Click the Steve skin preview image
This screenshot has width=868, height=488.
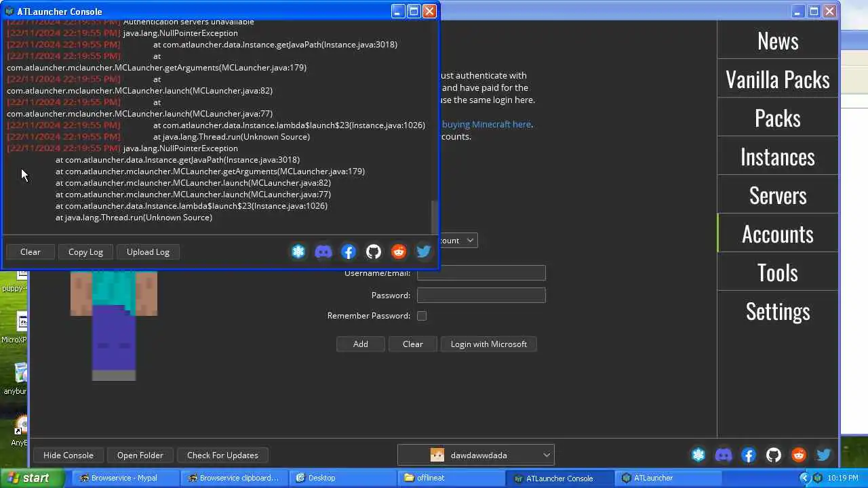(x=114, y=325)
